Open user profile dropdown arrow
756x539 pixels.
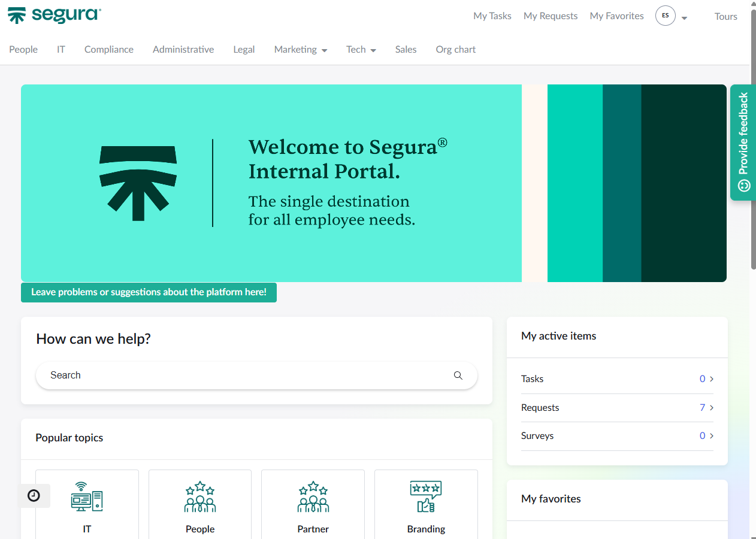click(x=684, y=18)
